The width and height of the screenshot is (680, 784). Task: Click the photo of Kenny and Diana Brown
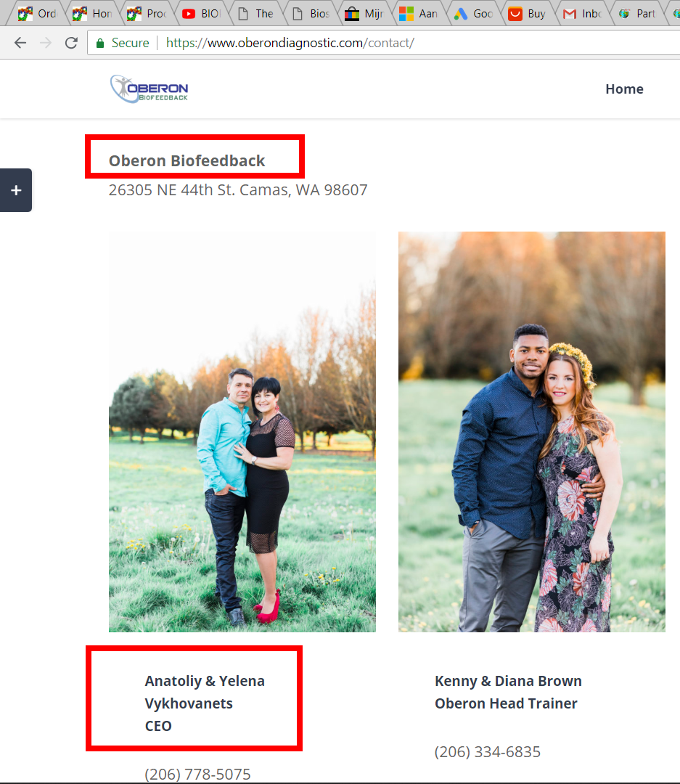point(531,432)
